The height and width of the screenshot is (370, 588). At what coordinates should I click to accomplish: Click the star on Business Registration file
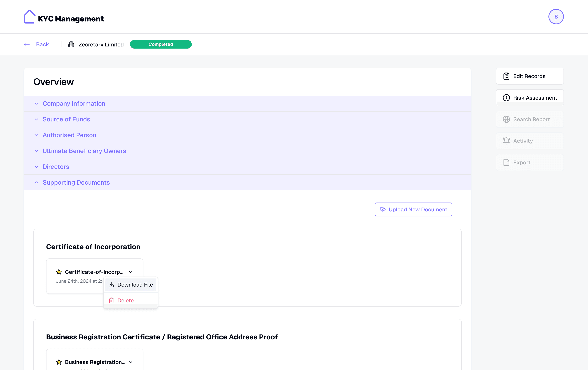coord(59,362)
